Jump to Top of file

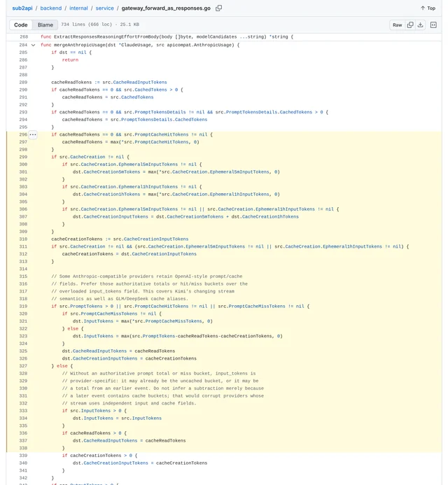click(x=428, y=8)
